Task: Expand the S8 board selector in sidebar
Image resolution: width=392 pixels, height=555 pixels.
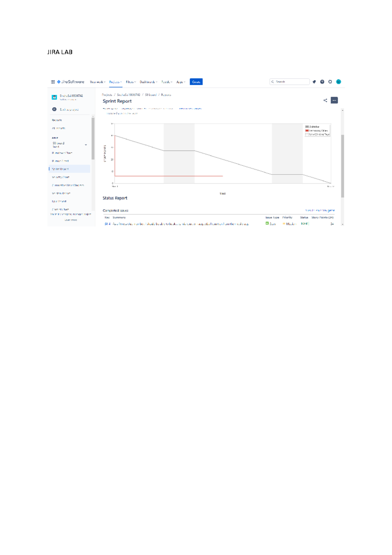Action: point(86,145)
